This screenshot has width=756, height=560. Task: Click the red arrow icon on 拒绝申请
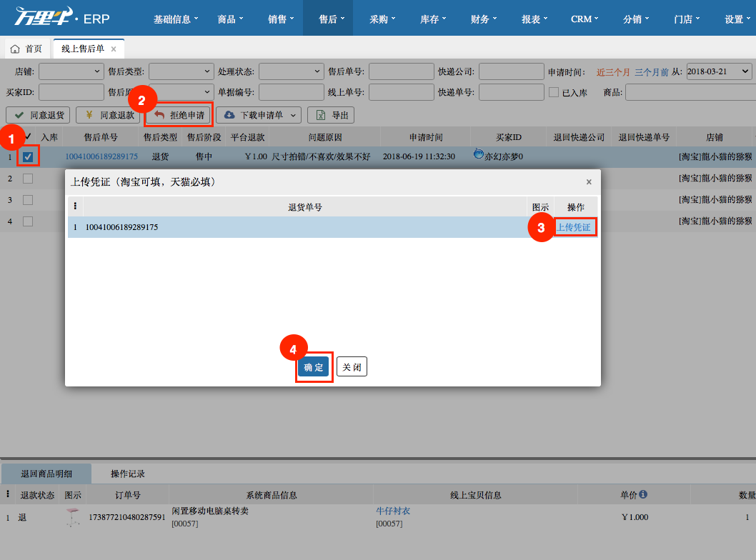coord(159,115)
